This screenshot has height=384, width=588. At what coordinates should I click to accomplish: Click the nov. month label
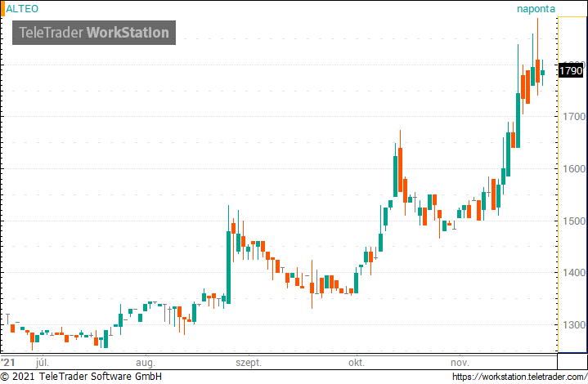pos(460,363)
